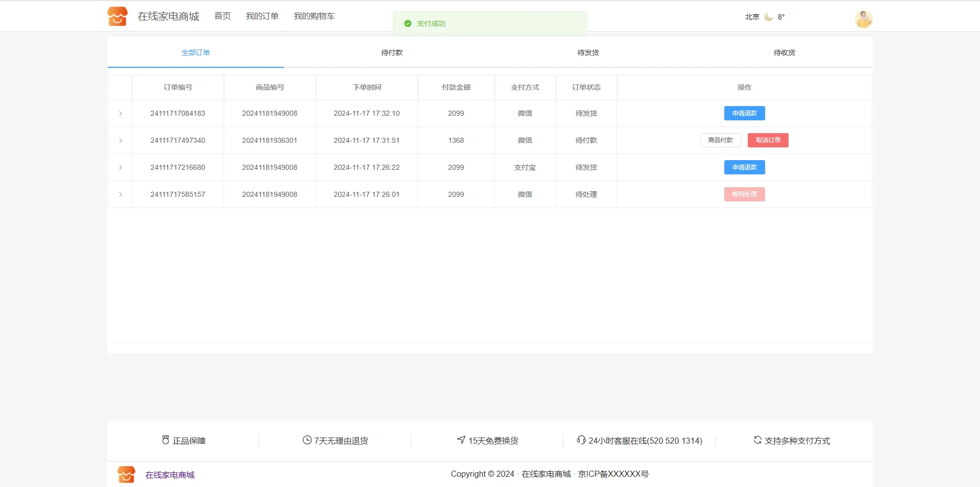Viewport: 980px width, 487px height.
Task: Click the moon weather icon
Action: 768,17
